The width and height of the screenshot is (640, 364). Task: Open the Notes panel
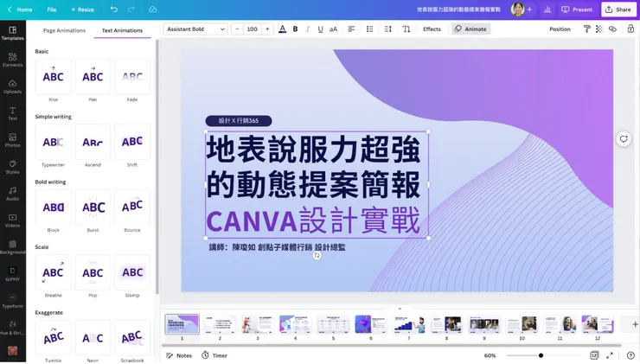(179, 355)
